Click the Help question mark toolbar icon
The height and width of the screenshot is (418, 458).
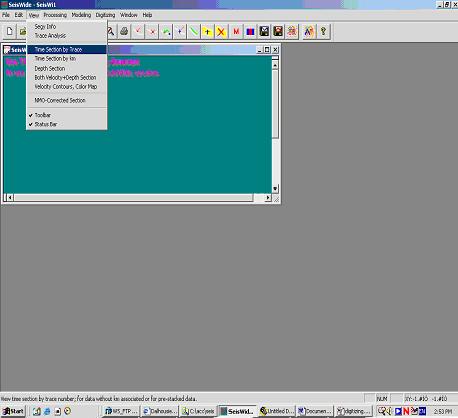323,32
